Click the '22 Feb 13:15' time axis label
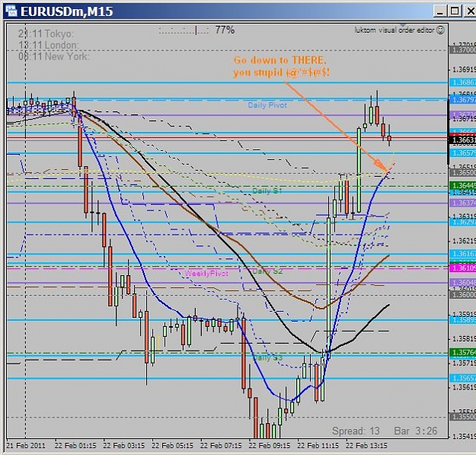Image resolution: width=476 pixels, height=455 pixels. tap(367, 446)
